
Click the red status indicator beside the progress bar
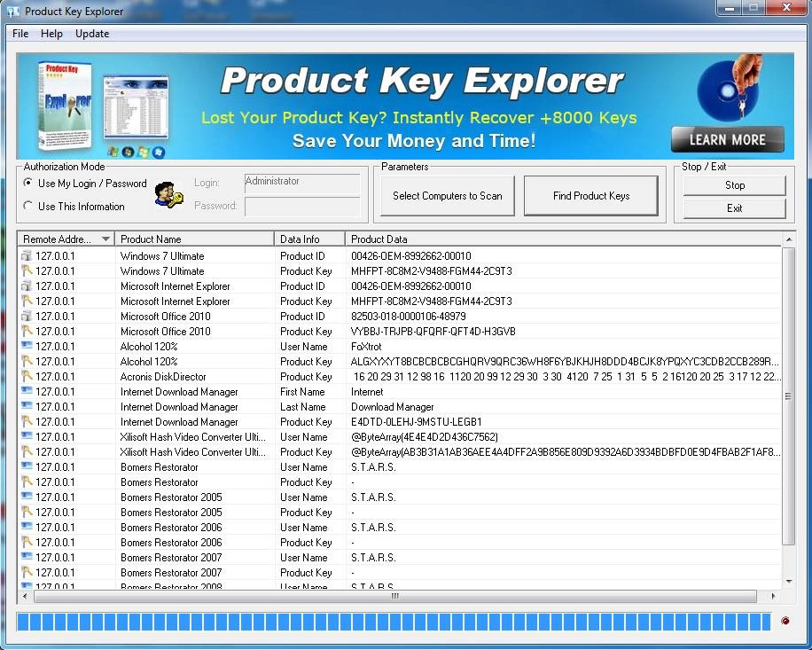[x=785, y=621]
